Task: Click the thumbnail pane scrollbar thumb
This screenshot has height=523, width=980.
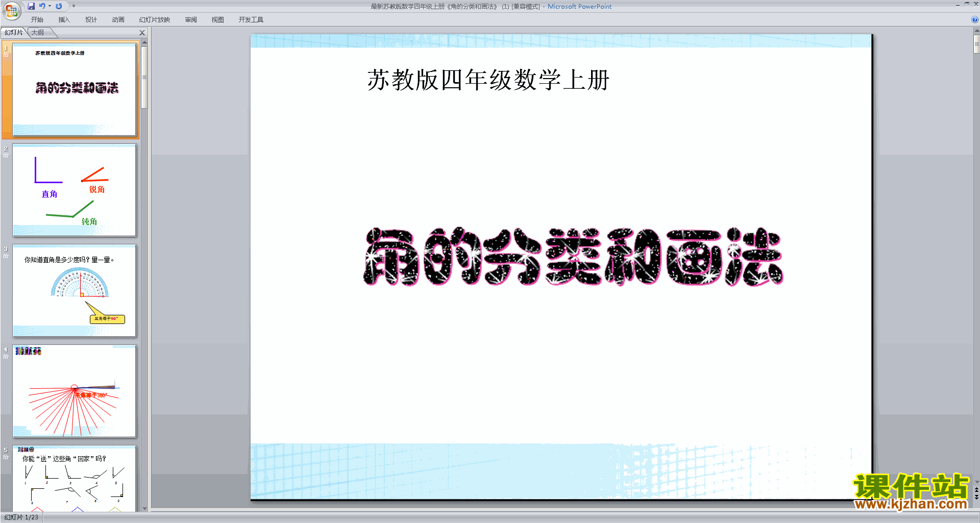Action: [144, 78]
